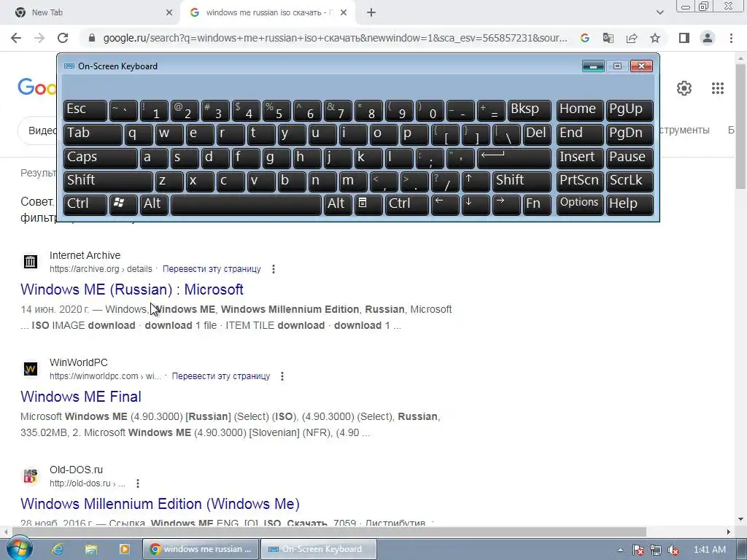The height and width of the screenshot is (560, 747).
Task: Toggle the right Shift key
Action: [x=522, y=182]
